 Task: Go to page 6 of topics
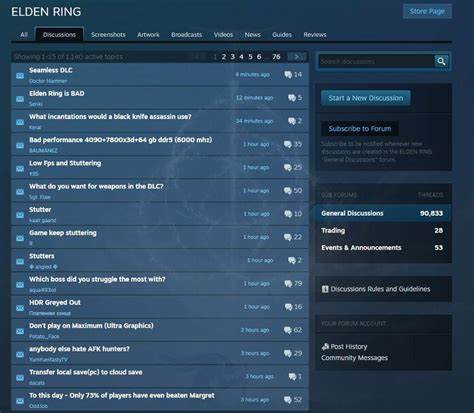pyautogui.click(x=259, y=57)
